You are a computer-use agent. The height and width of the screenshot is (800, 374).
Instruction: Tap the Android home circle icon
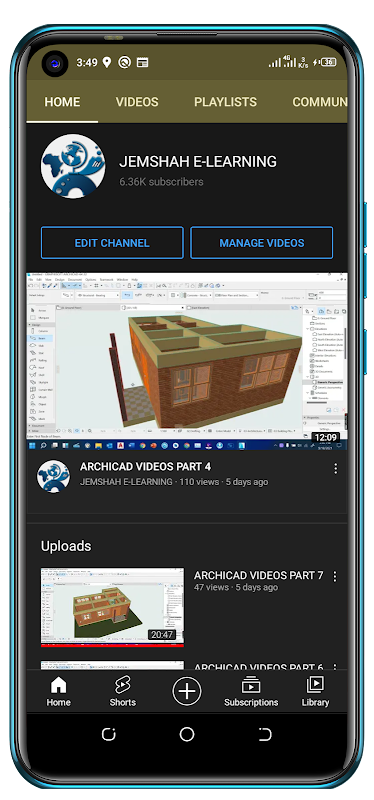pyautogui.click(x=187, y=734)
